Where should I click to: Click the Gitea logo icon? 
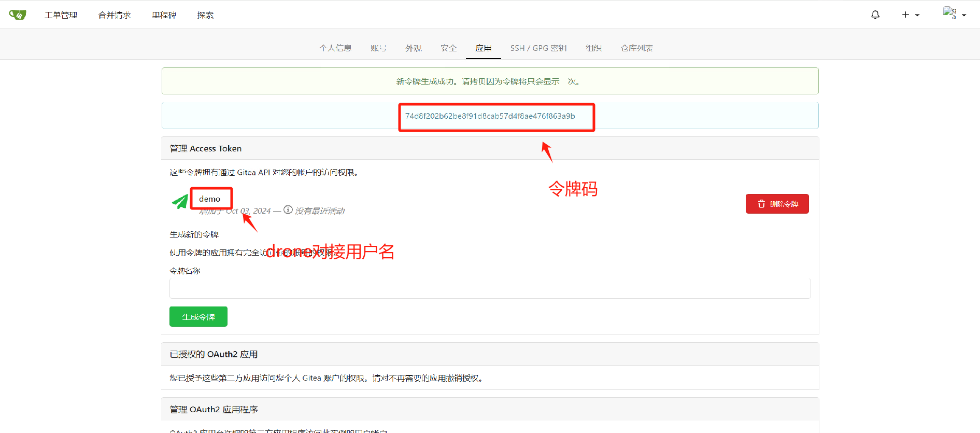coord(18,15)
